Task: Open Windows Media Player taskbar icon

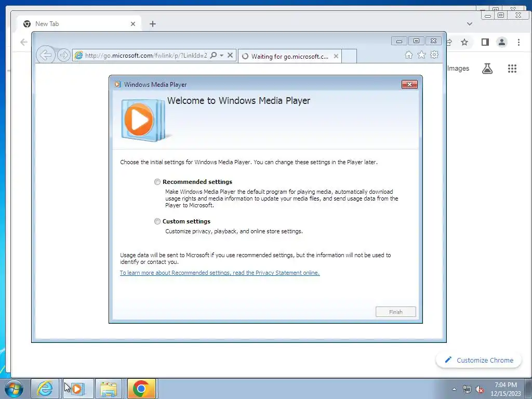Action: pyautogui.click(x=77, y=389)
